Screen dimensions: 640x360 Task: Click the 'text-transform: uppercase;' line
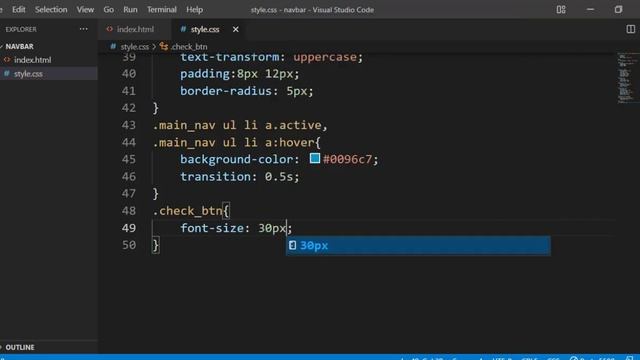tap(271, 58)
